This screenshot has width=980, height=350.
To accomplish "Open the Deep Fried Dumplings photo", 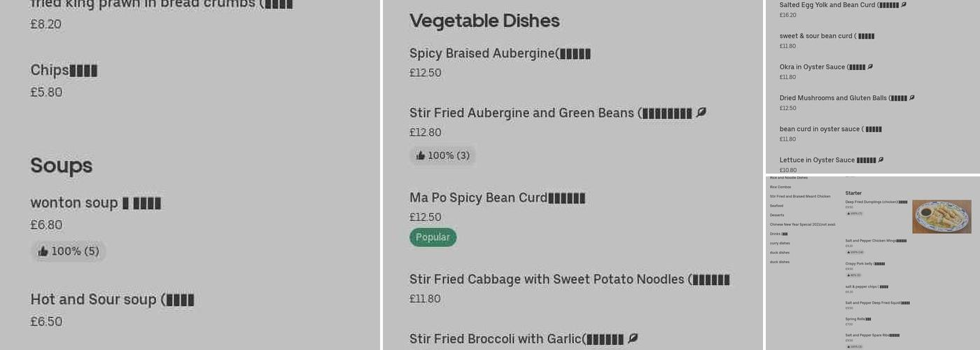I will point(941,216).
